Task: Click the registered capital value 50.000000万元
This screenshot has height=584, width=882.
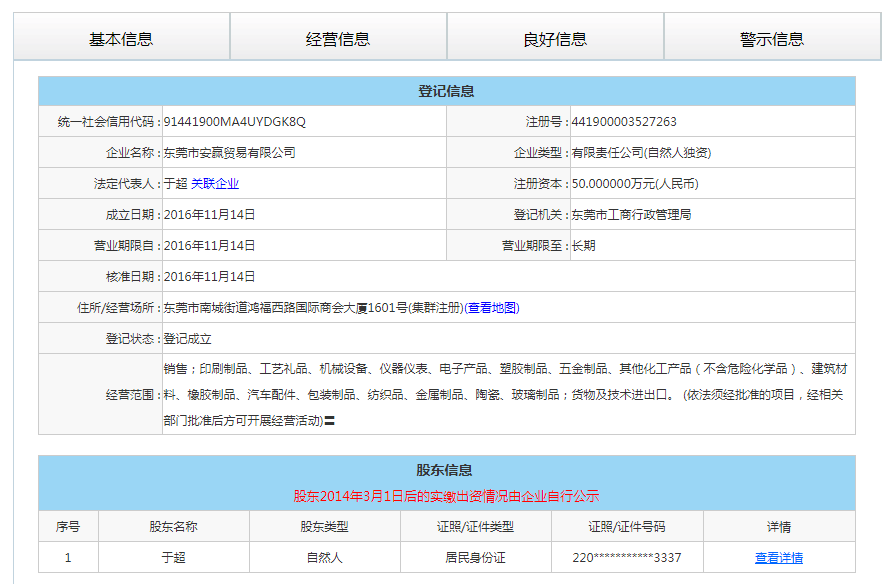Action: click(x=634, y=184)
